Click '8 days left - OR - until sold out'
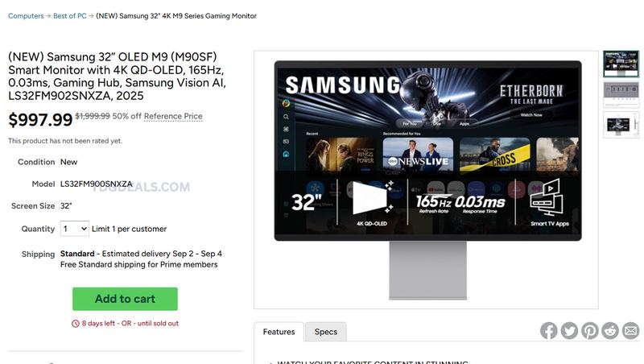Screen dimensions: 644x364 coord(130,323)
